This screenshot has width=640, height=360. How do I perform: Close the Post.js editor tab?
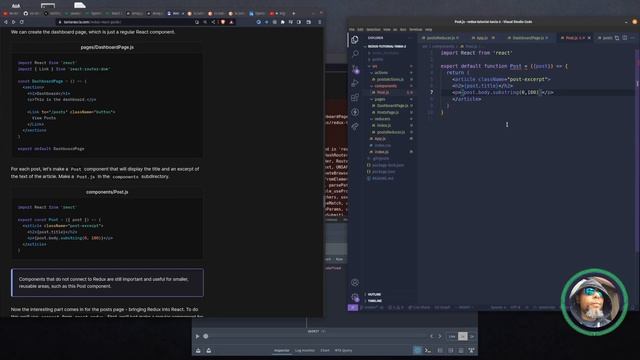click(589, 38)
